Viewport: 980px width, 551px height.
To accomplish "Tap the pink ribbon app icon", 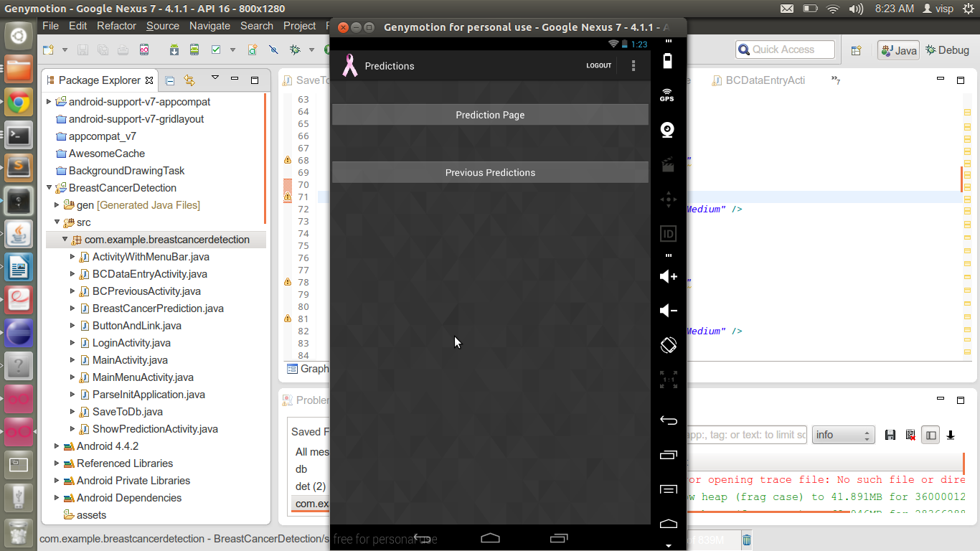I will pos(349,65).
